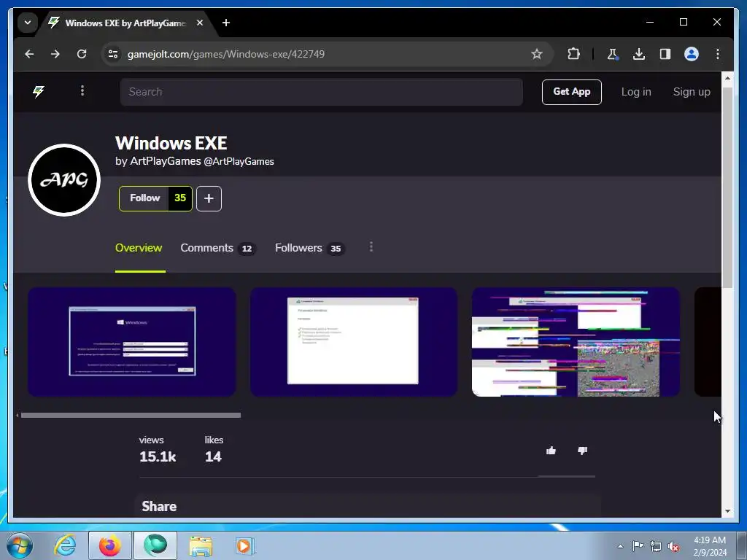Open the tab search dropdown chevron
Image resolution: width=747 pixels, height=560 pixels.
28,23
